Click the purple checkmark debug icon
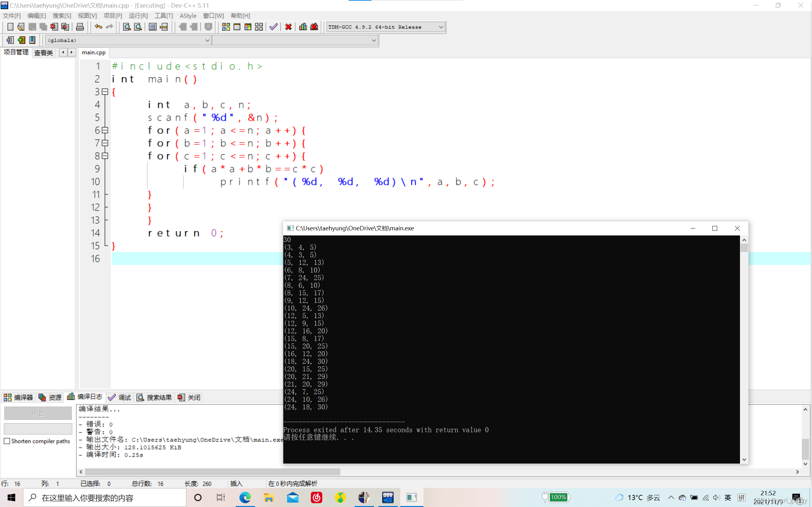The height and width of the screenshot is (507, 812). tap(273, 27)
